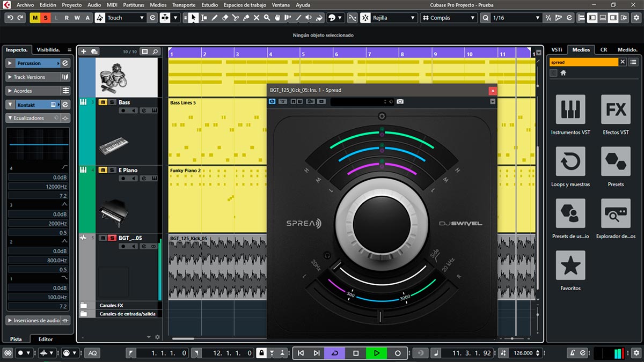The image size is (644, 362).
Task: Click the spread search input field
Action: [583, 62]
